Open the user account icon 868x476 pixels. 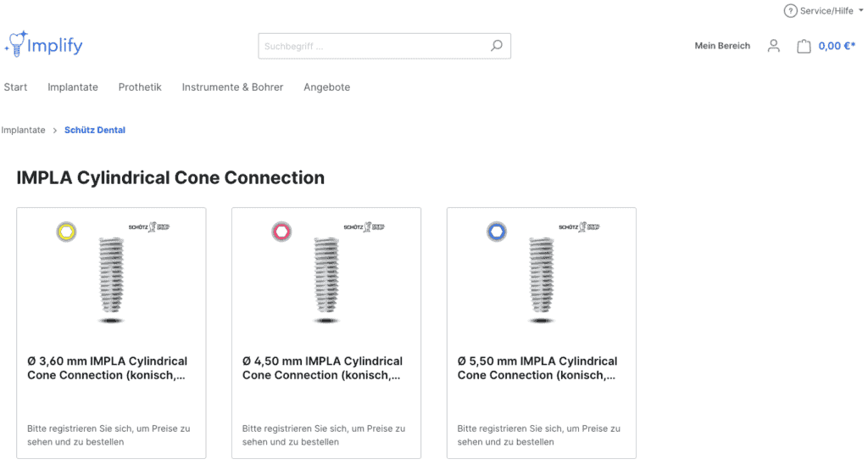coord(773,46)
